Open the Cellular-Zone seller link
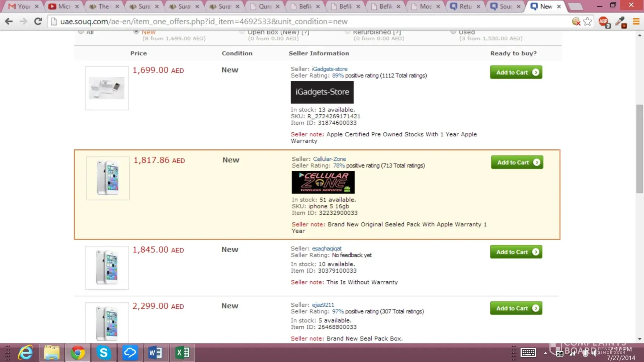Image resolution: width=644 pixels, height=362 pixels. 329,159
